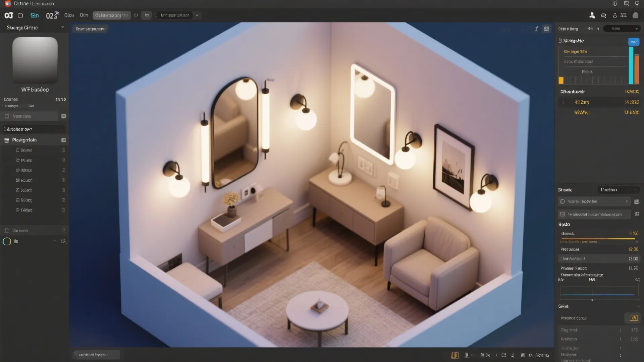
Task: Open the toolbar dropdown chevron after search field
Action: (x=197, y=15)
